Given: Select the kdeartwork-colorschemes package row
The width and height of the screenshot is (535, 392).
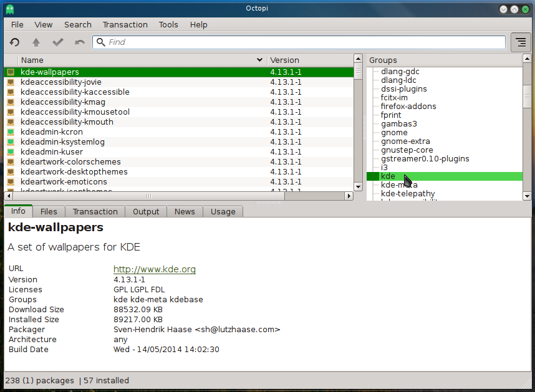Looking at the screenshot, I should point(179,162).
